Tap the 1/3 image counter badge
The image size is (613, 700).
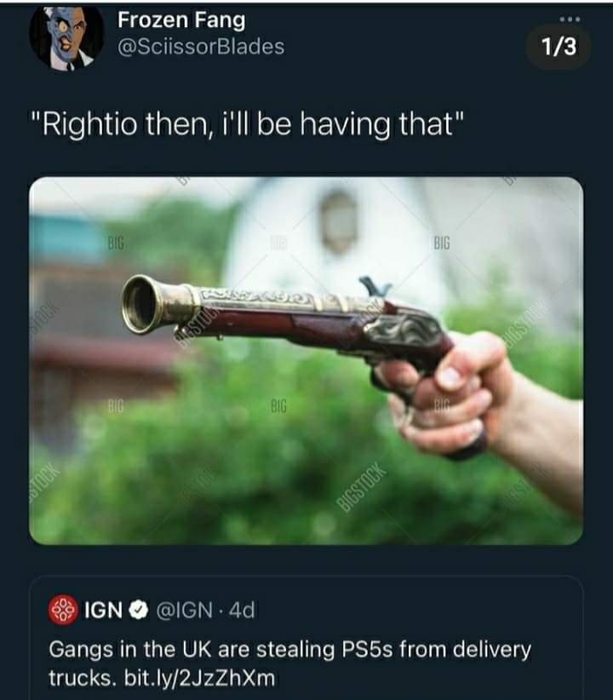coord(559,47)
